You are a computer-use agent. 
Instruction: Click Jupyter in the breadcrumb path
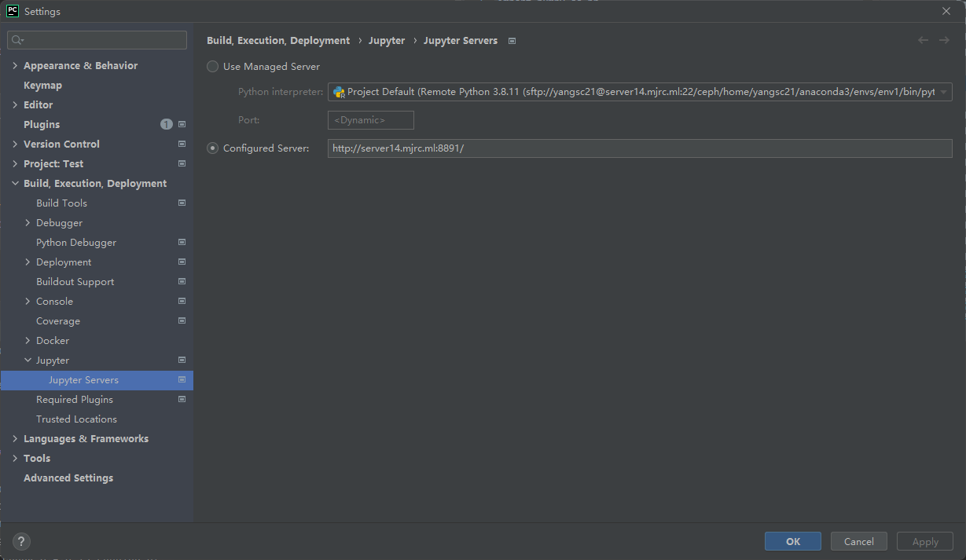pos(387,40)
